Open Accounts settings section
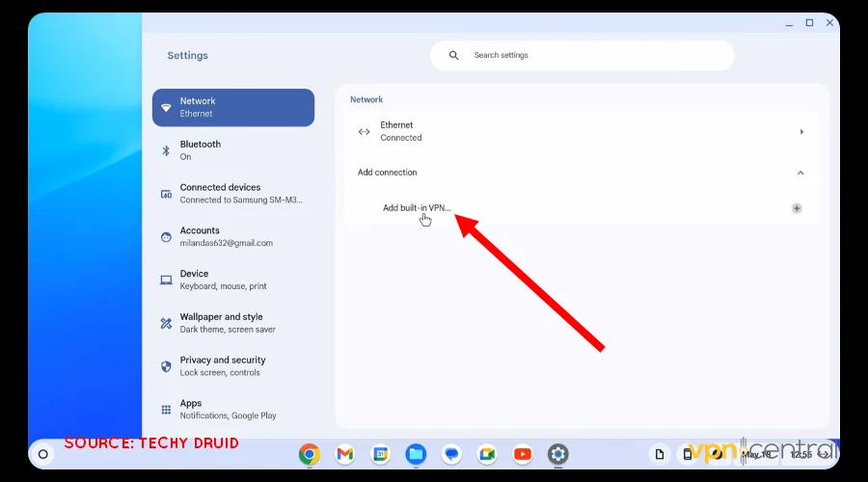This screenshot has width=868, height=482. [x=233, y=237]
